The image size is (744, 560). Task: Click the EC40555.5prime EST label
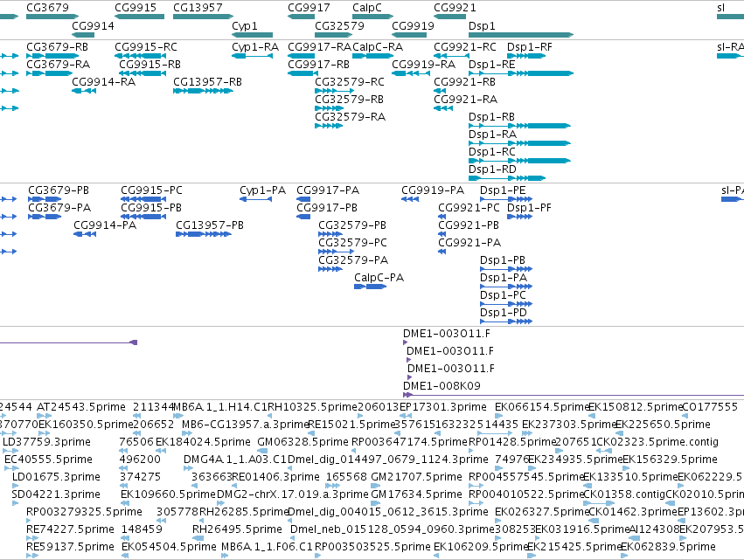(48, 459)
